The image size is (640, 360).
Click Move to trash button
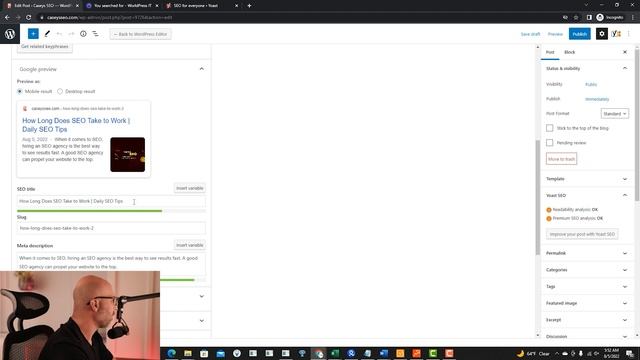point(561,159)
